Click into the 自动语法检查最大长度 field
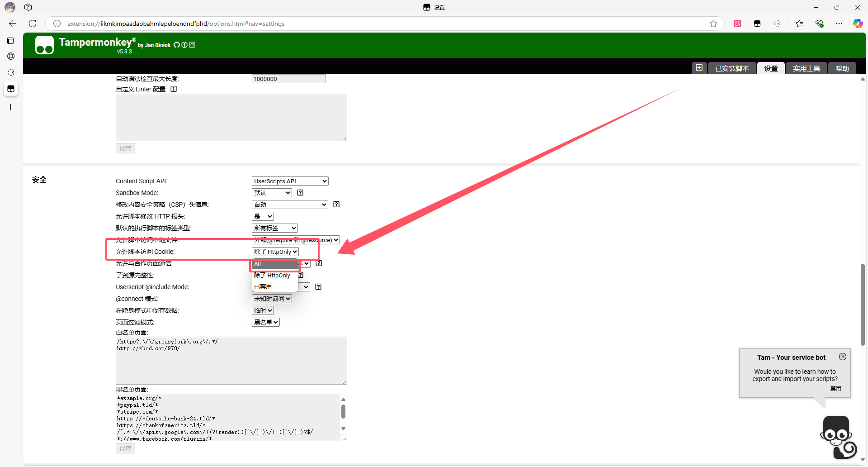 coord(288,79)
